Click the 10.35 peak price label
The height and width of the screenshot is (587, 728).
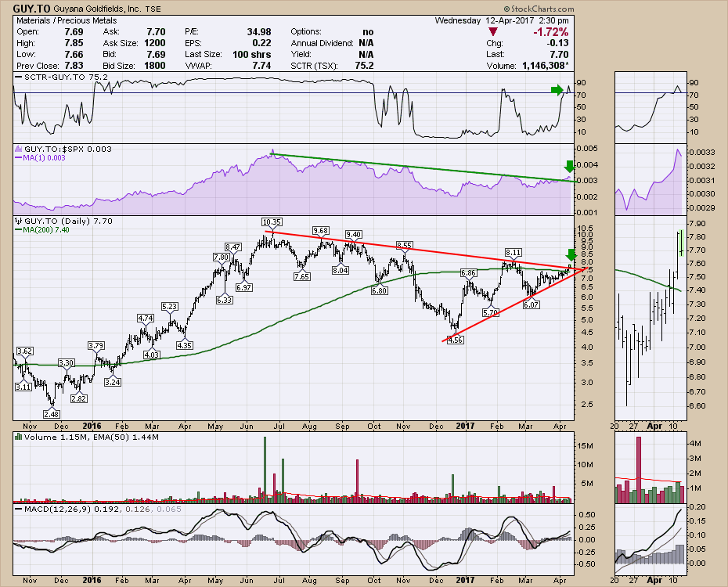tap(272, 221)
